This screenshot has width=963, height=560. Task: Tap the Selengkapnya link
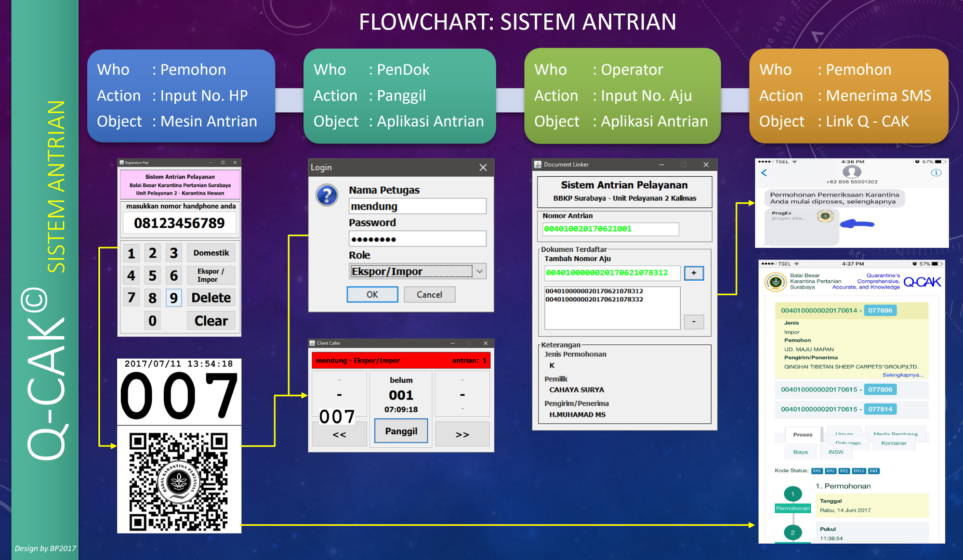(x=902, y=375)
